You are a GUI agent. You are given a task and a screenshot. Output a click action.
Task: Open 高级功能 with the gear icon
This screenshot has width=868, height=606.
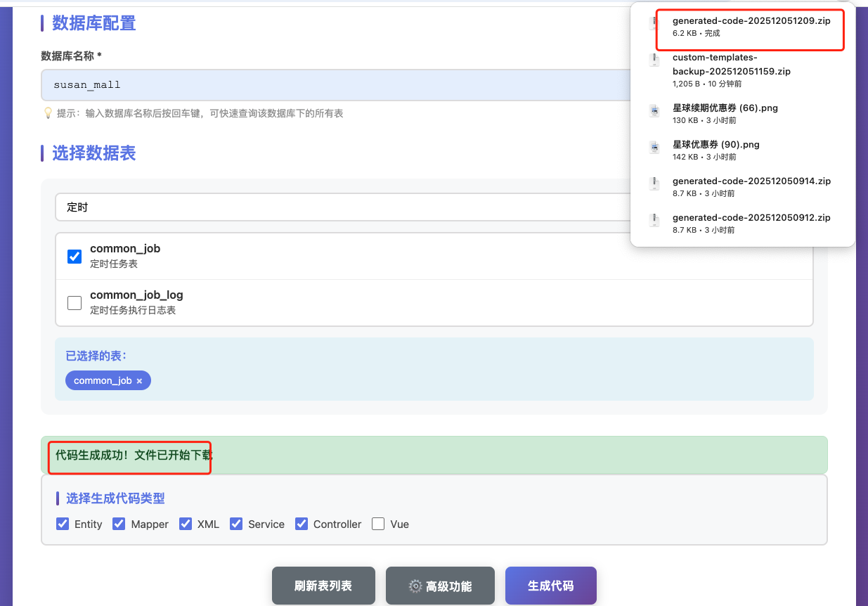[440, 586]
